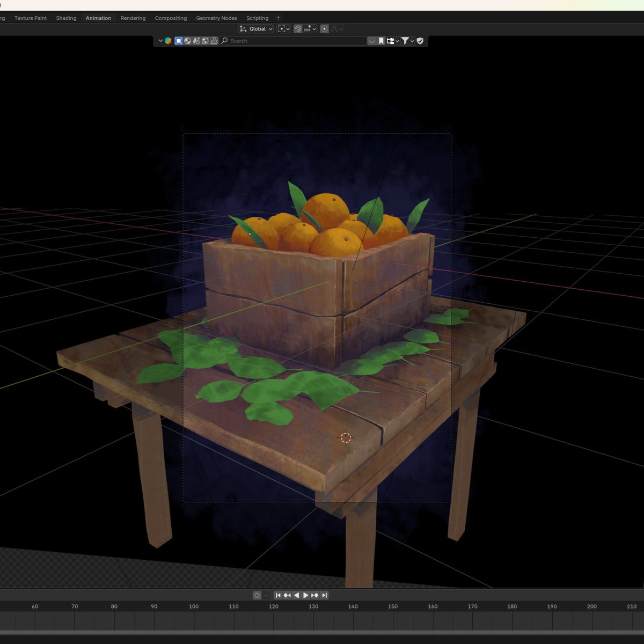Image resolution: width=644 pixels, height=644 pixels.
Task: Click the timeline horizontal scrollbar
Action: [x=322, y=633]
